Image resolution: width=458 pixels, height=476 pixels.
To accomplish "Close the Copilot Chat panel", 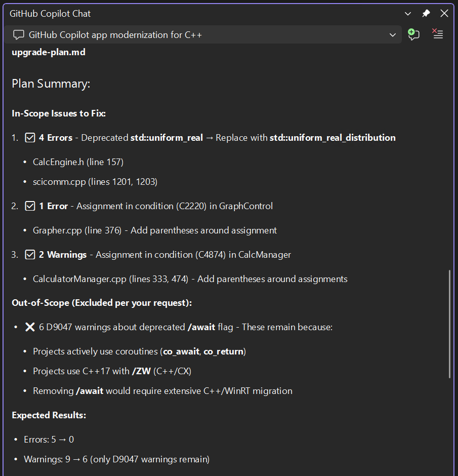I will tap(444, 13).
